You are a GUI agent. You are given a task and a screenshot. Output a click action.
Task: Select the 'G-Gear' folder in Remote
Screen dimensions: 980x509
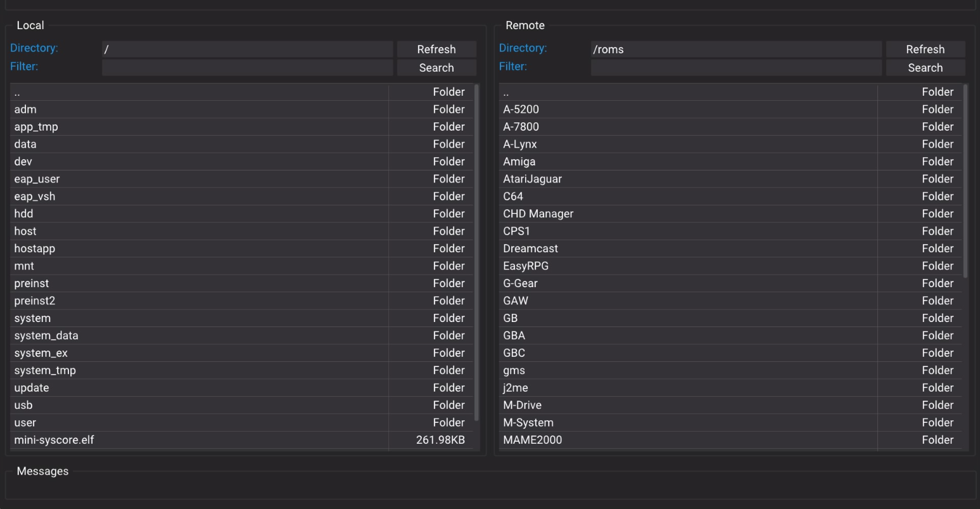731,283
